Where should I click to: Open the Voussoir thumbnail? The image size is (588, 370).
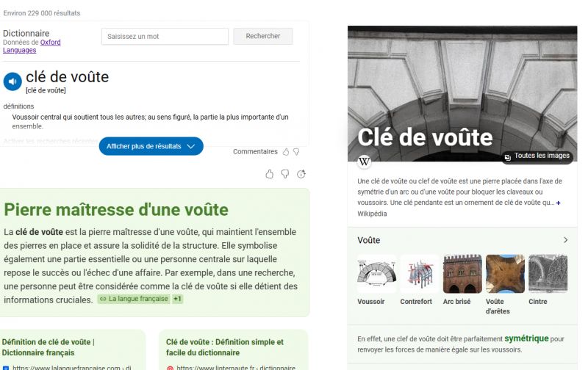coord(376,274)
